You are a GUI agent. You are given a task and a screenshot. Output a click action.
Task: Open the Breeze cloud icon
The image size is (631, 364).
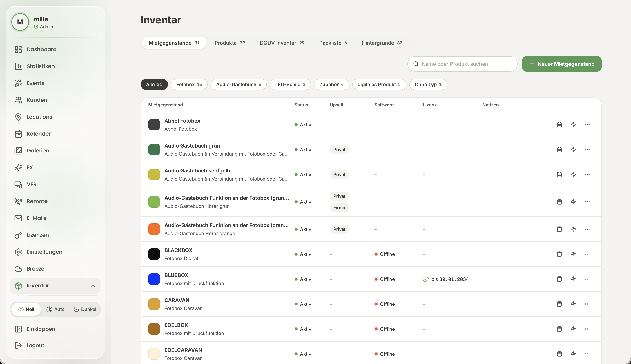(x=18, y=268)
